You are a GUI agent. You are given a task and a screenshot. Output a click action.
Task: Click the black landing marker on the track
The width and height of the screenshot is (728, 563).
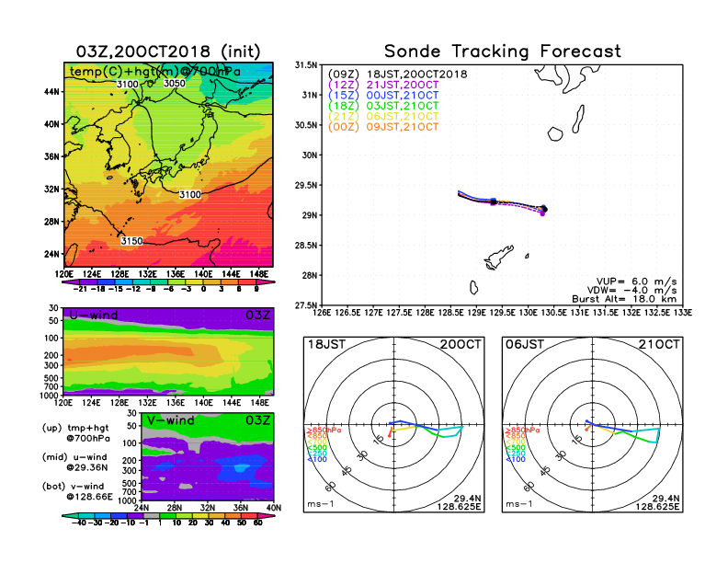click(x=543, y=209)
